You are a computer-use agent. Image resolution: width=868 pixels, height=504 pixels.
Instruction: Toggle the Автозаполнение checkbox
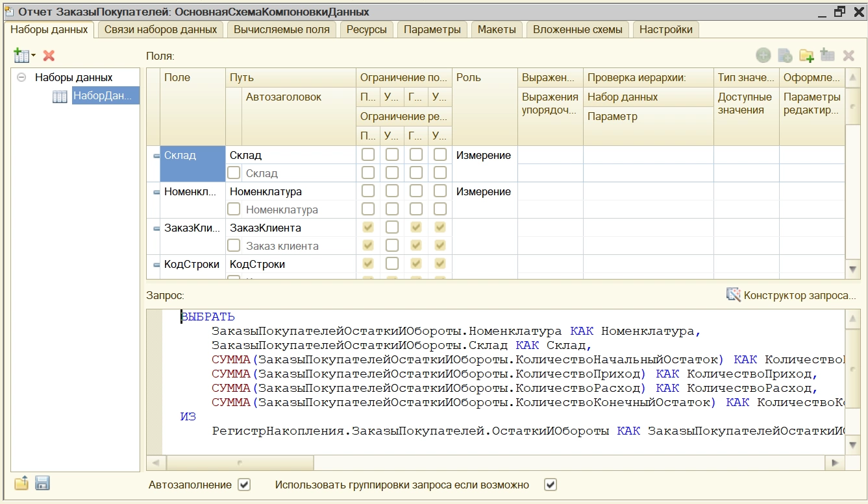click(x=244, y=485)
